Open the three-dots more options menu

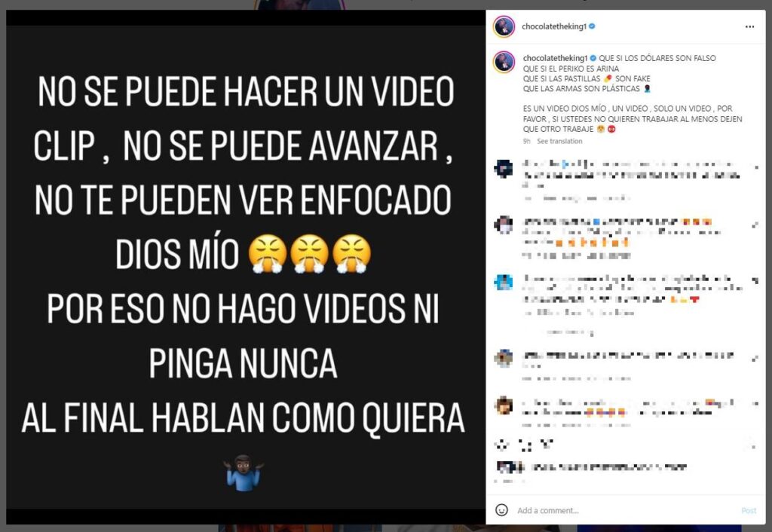tap(749, 26)
